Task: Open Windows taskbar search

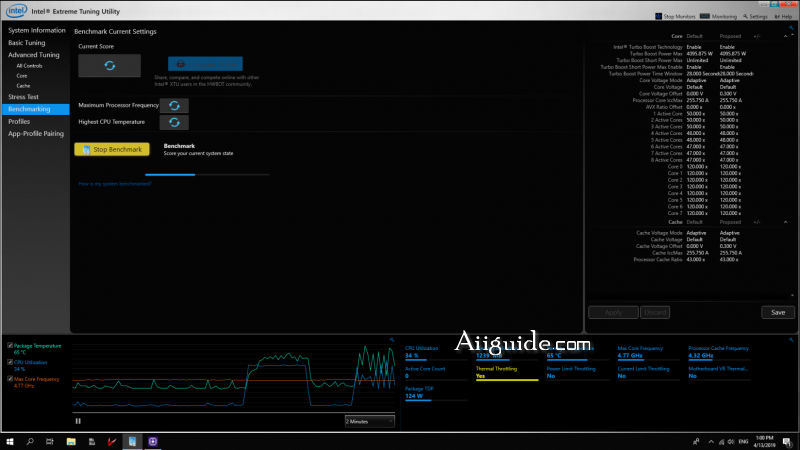Action: (30, 441)
